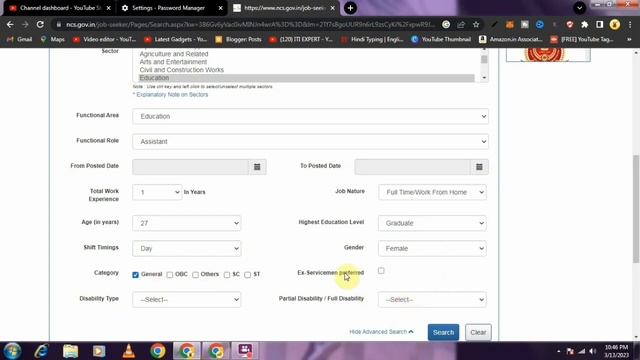Viewport: 640px width, 360px height.
Task: Click the browser forward arrow
Action: 25,24
